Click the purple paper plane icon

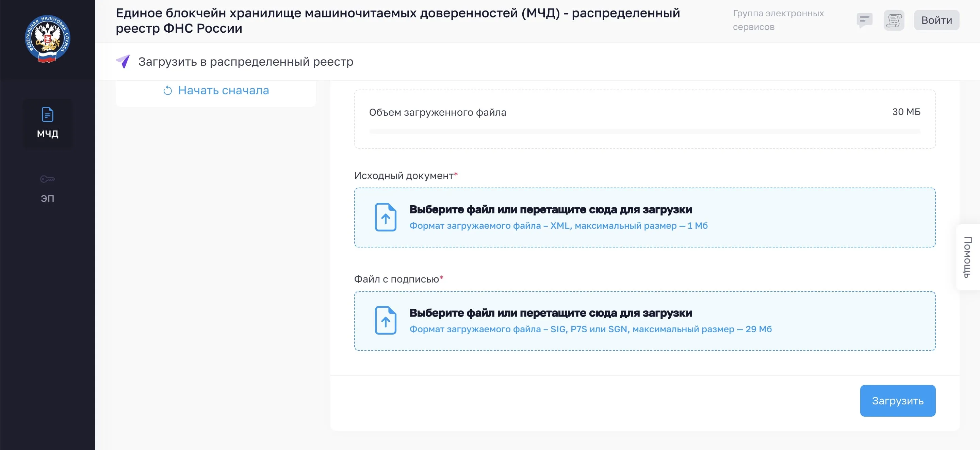pyautogui.click(x=123, y=61)
